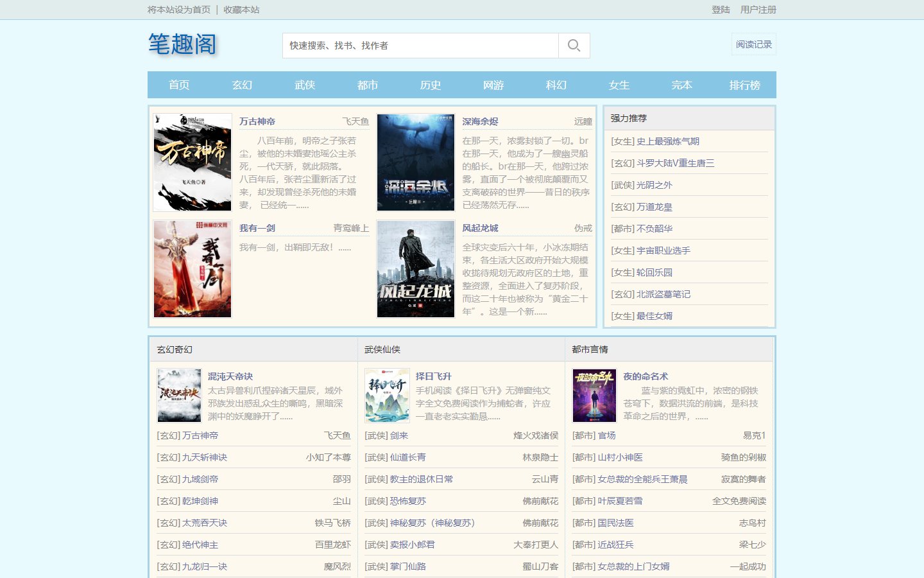Open 用户注册 registration link
This screenshot has height=578, width=924.
tap(758, 10)
